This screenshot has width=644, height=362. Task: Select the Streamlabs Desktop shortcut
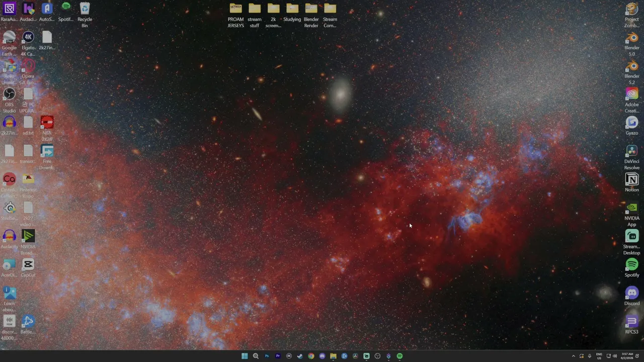(x=632, y=243)
